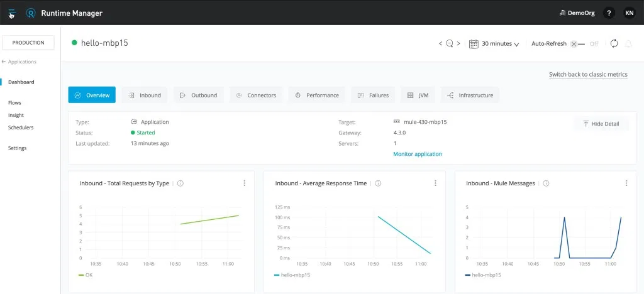Show info for Total Requests by Type
Image resolution: width=644 pixels, height=294 pixels.
point(180,183)
